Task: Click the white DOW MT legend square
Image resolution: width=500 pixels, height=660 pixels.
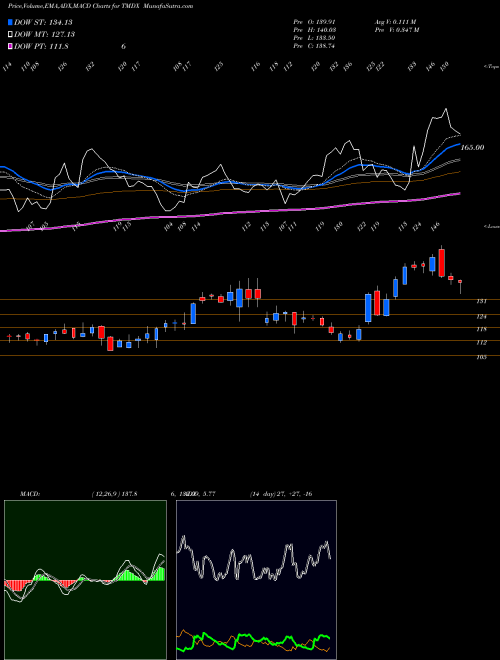Action: (10, 34)
